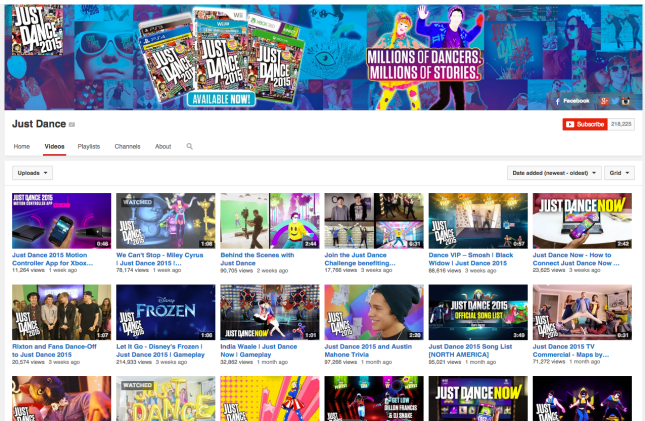Click the Google+ icon in the banner
This screenshot has height=421, width=645.
606,102
